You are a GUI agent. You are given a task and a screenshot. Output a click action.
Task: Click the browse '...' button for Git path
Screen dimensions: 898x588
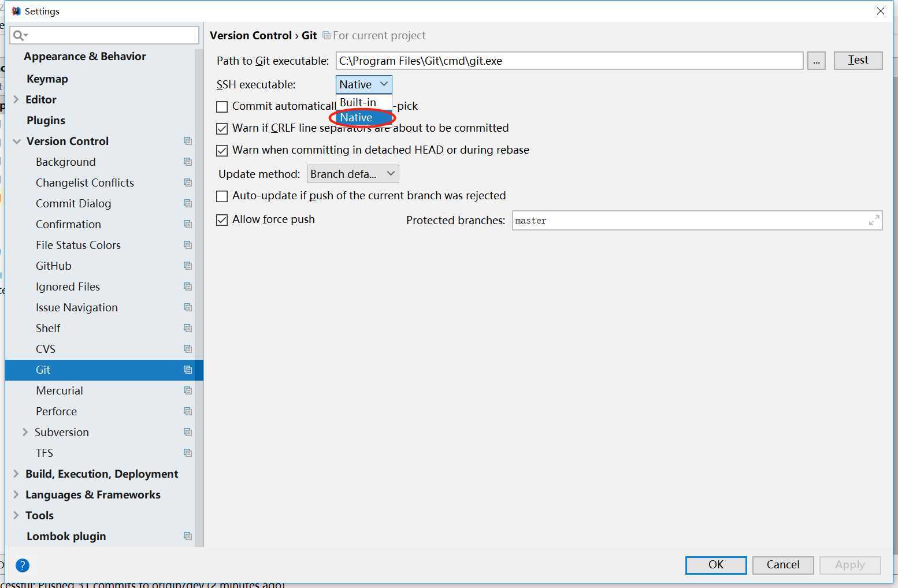(x=817, y=61)
